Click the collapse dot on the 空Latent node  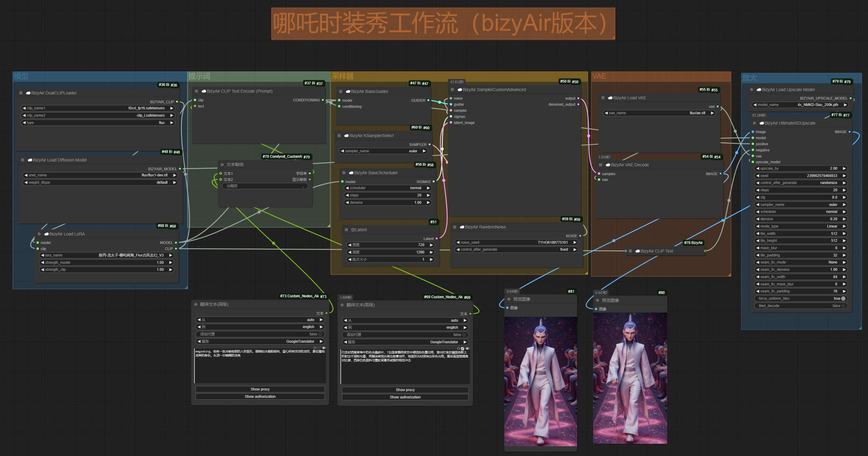[346, 230]
